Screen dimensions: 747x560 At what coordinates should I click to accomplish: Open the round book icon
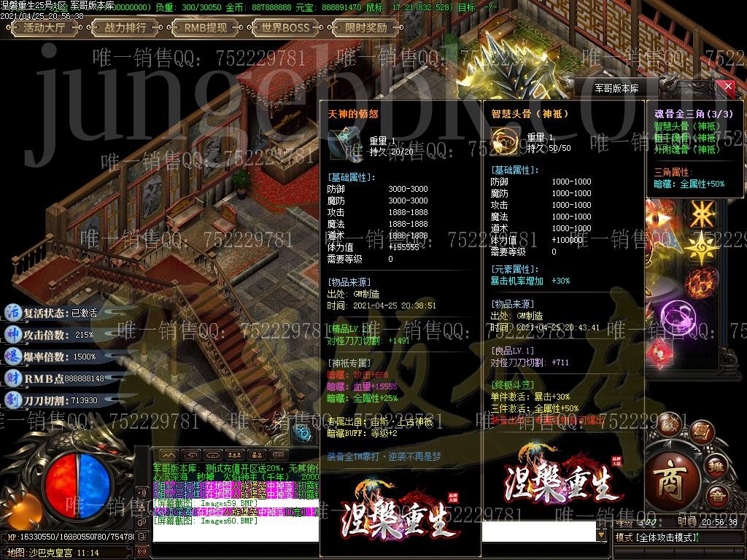[x=701, y=429]
